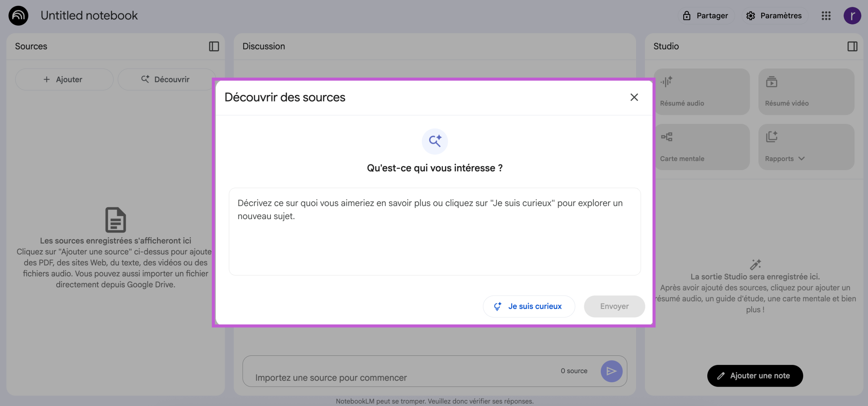Click 'NotebookLM peut se tromper' disclaimer
Screen dimensions: 868x406
(435, 401)
